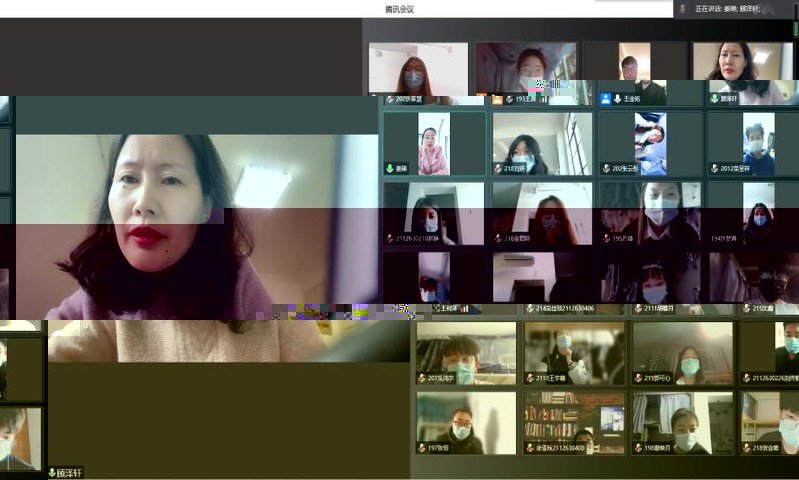Click muted mic icon beside 210 label

click(747, 448)
